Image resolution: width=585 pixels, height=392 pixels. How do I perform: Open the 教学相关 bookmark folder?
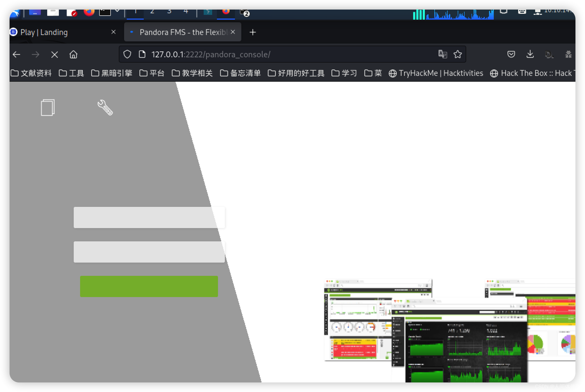point(192,73)
